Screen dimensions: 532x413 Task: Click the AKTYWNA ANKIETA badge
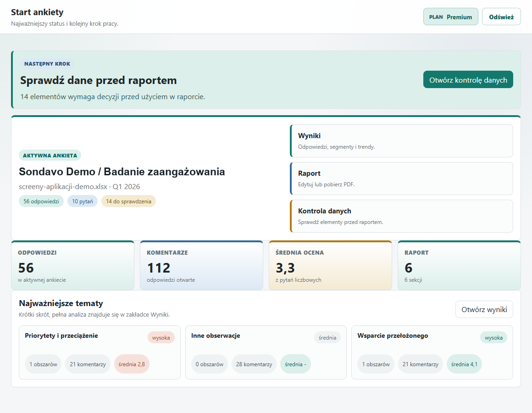click(50, 156)
